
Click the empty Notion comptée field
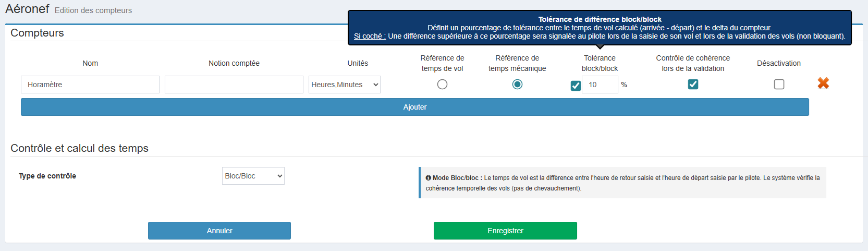coord(234,85)
